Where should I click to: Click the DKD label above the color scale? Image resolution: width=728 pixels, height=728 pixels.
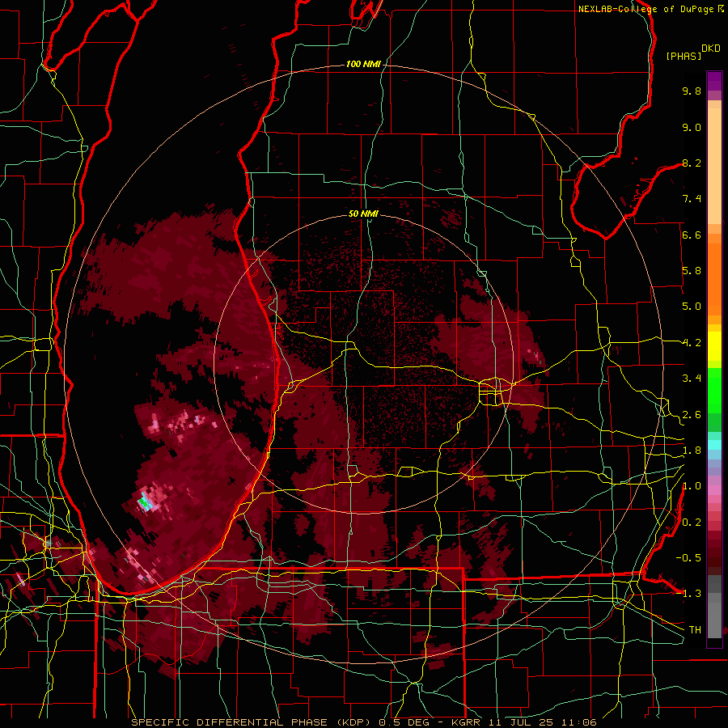click(711, 49)
